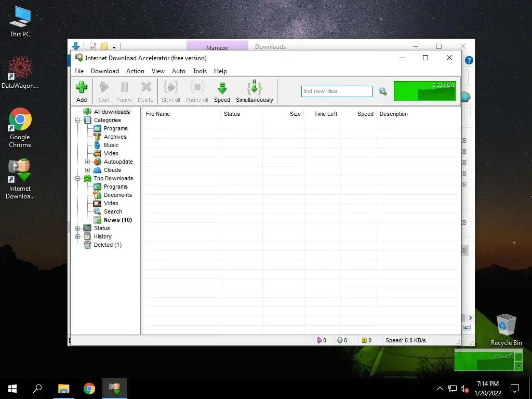Select Programs under Top Downloads

pos(116,187)
